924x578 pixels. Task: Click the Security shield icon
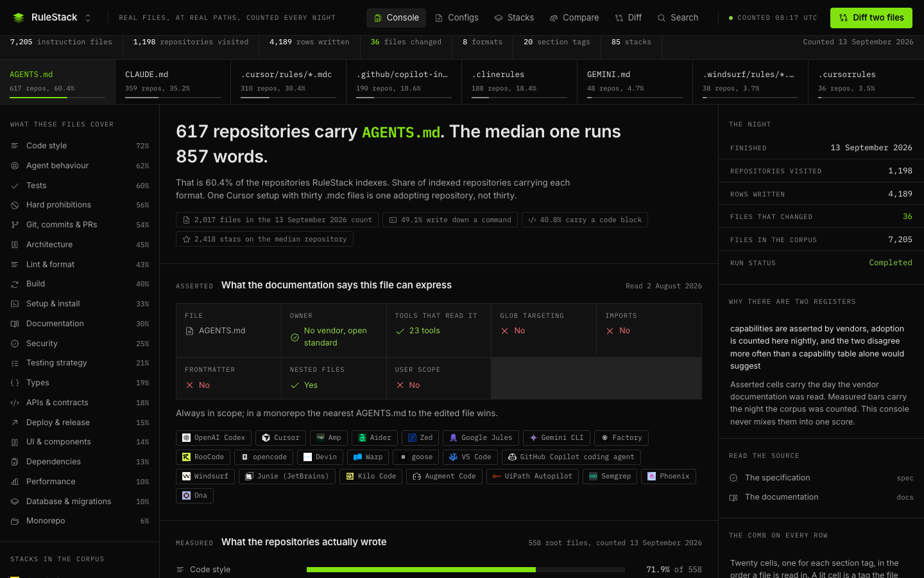point(15,344)
